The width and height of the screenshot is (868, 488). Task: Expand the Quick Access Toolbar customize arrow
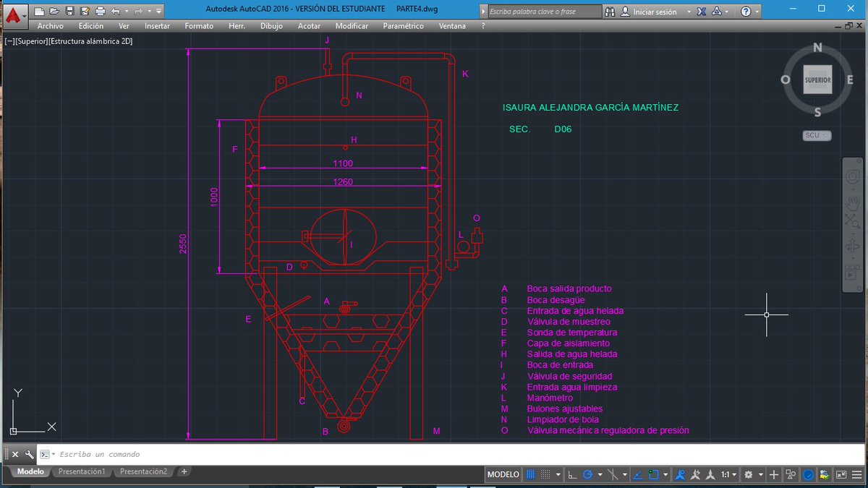(158, 12)
